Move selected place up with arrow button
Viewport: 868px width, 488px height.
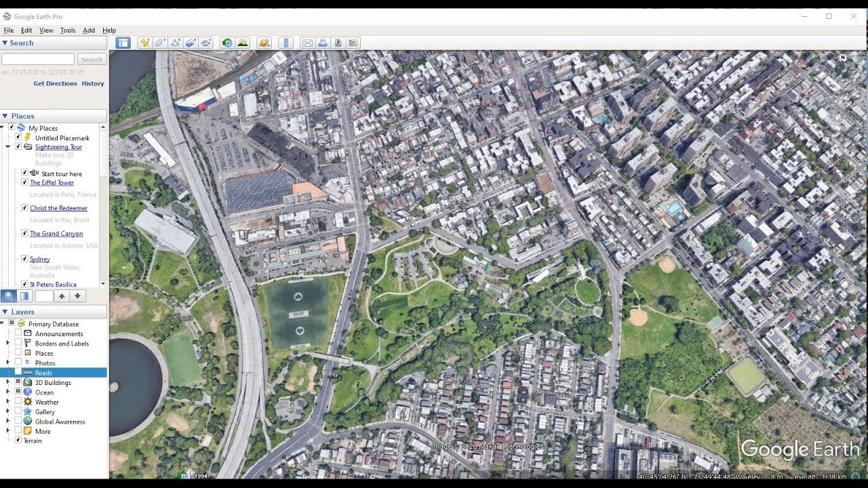62,296
